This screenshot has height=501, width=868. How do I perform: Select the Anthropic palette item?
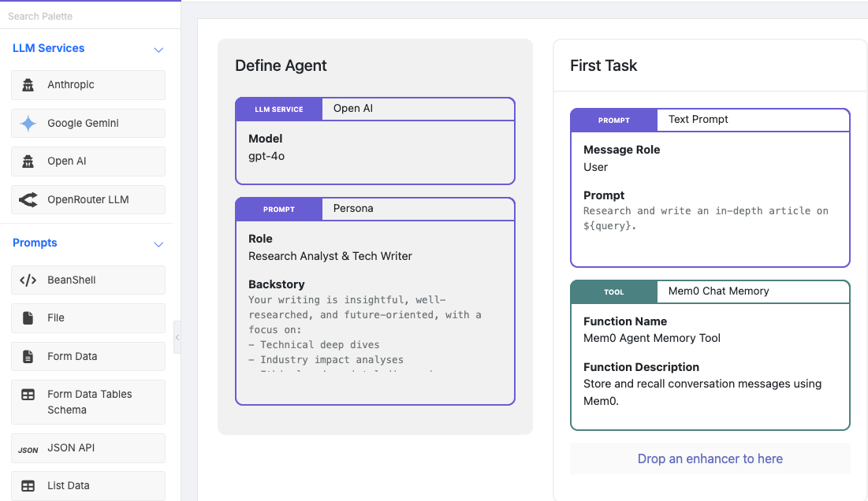[x=88, y=84]
